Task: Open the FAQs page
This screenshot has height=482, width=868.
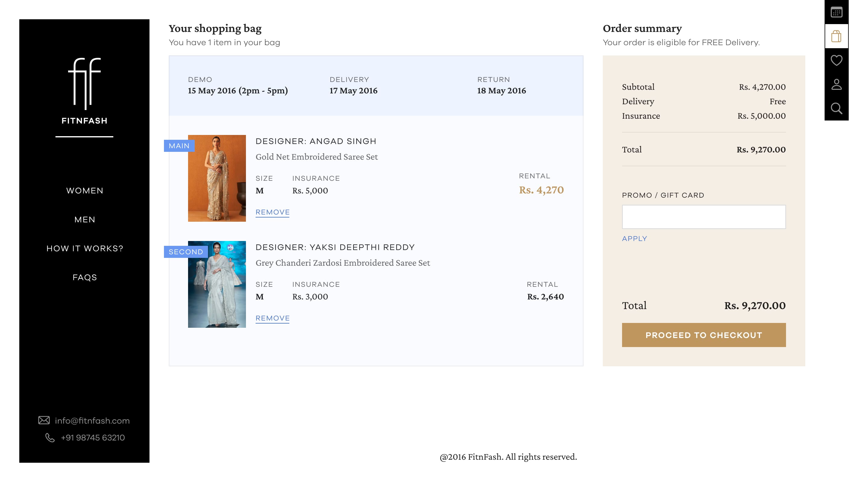Action: 85,277
